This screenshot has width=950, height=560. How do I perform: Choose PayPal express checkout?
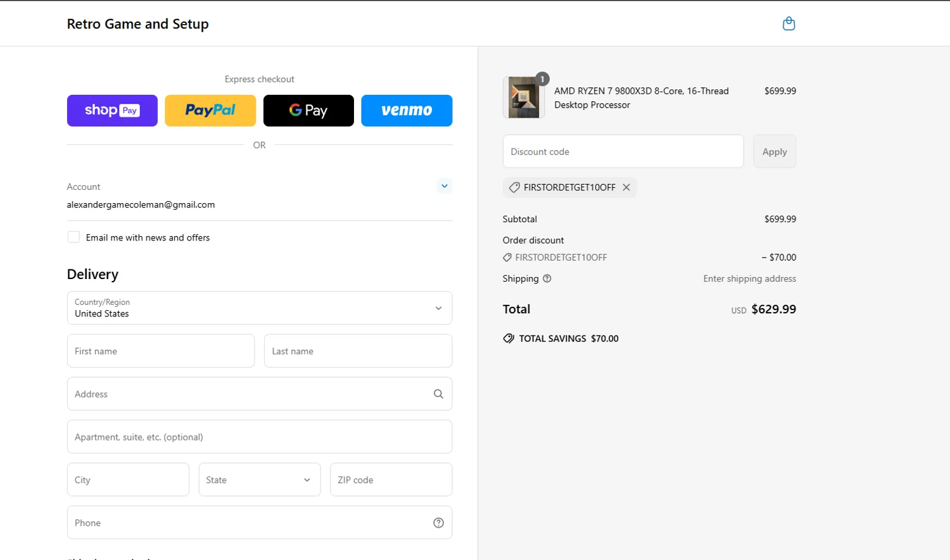pos(210,111)
